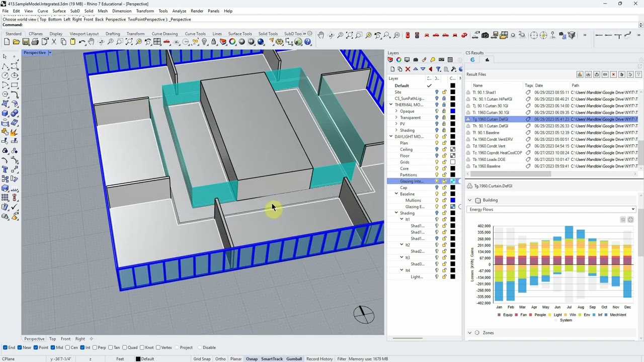Screen dimensions: 644x362
Task: Click the blue Help question mark icon
Action: click(x=307, y=42)
